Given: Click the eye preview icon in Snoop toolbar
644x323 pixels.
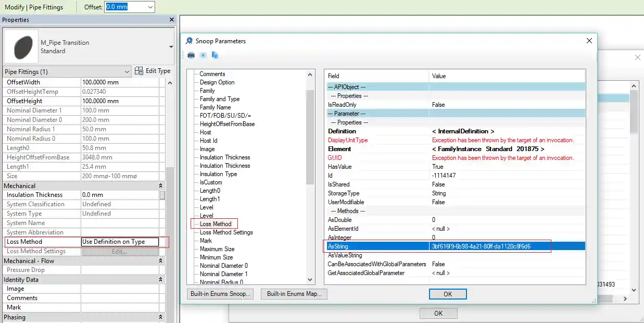Looking at the screenshot, I should pos(203,55).
